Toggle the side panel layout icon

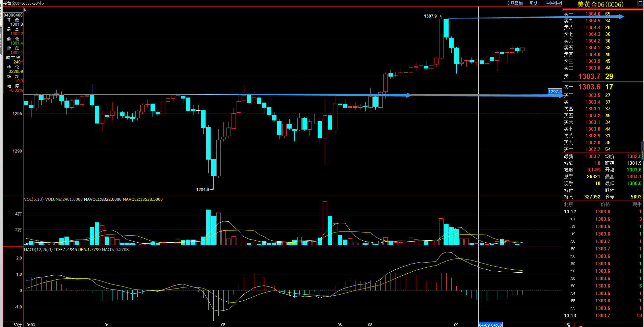point(559,3)
